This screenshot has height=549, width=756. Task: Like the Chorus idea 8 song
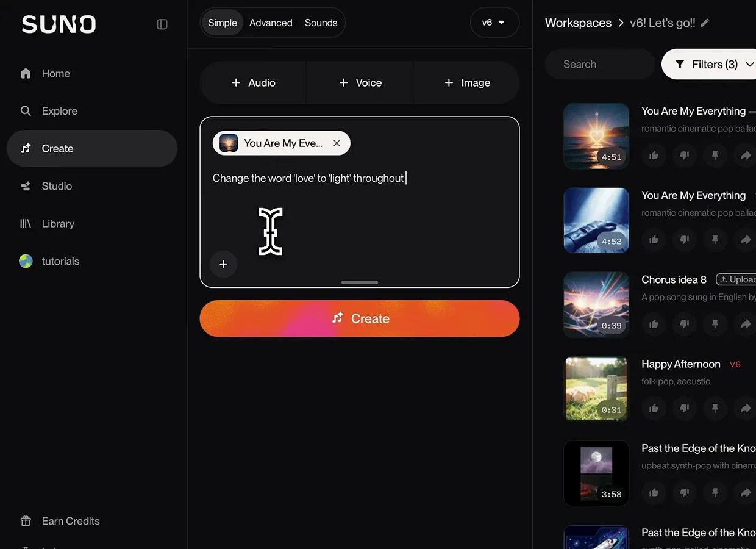coord(654,325)
